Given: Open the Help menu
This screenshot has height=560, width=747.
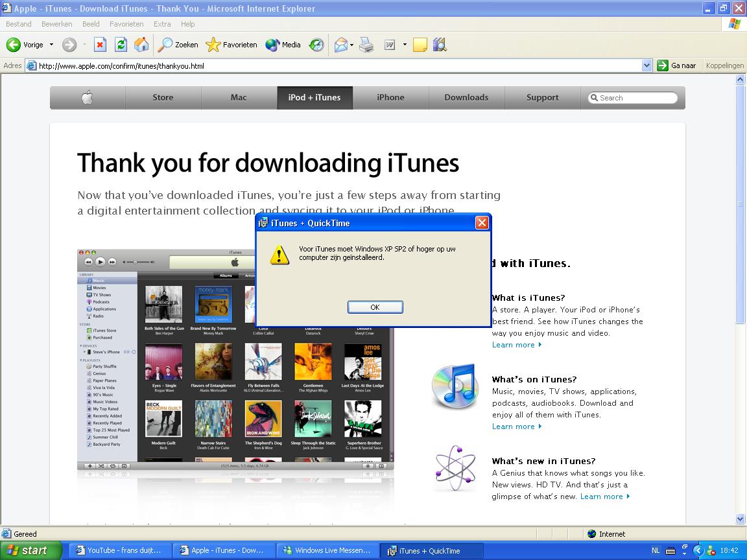Looking at the screenshot, I should pyautogui.click(x=187, y=24).
